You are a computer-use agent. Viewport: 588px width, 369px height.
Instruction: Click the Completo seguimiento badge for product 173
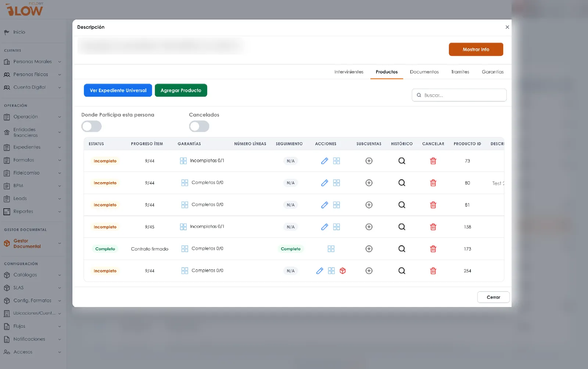(x=291, y=249)
